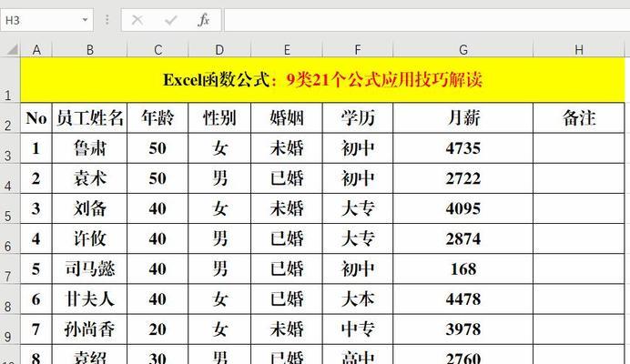Open the Insert Function fx dialog

(x=204, y=20)
